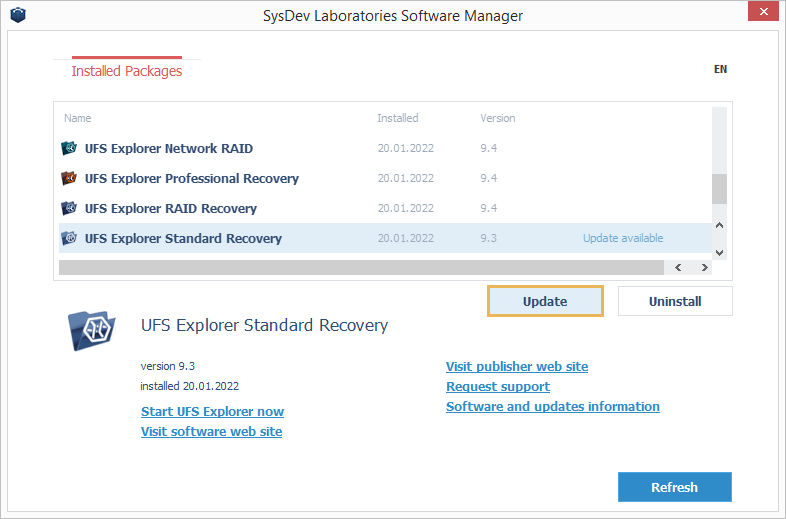The image size is (786, 519).
Task: Open the Visit publisher web site link
Action: (x=517, y=367)
